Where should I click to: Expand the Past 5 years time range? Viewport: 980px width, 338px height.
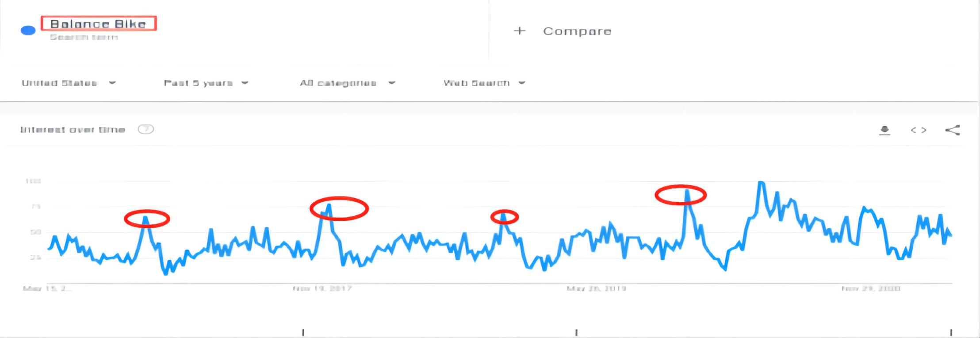[206, 83]
